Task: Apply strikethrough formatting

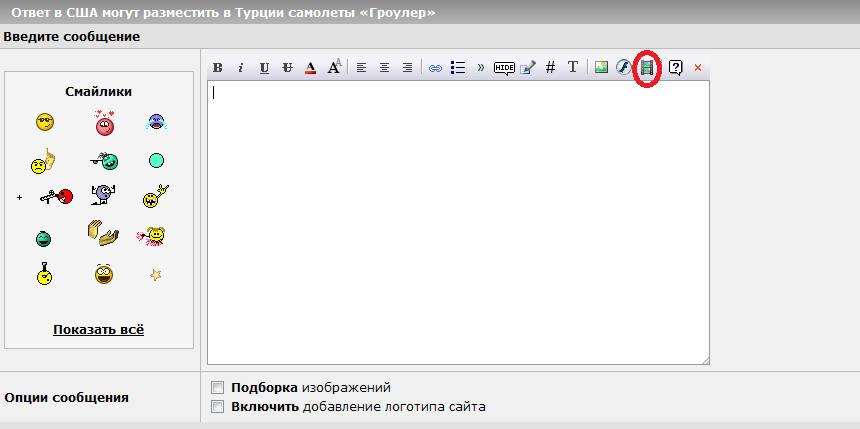Action: [287, 68]
